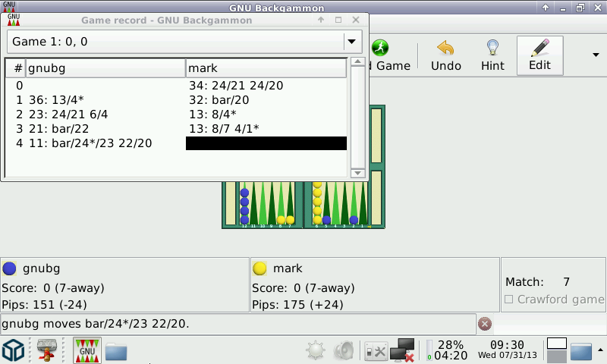Image resolution: width=607 pixels, height=364 pixels.
Task: Open the Game 1: 0, 0 dropdown
Action: coord(184,42)
